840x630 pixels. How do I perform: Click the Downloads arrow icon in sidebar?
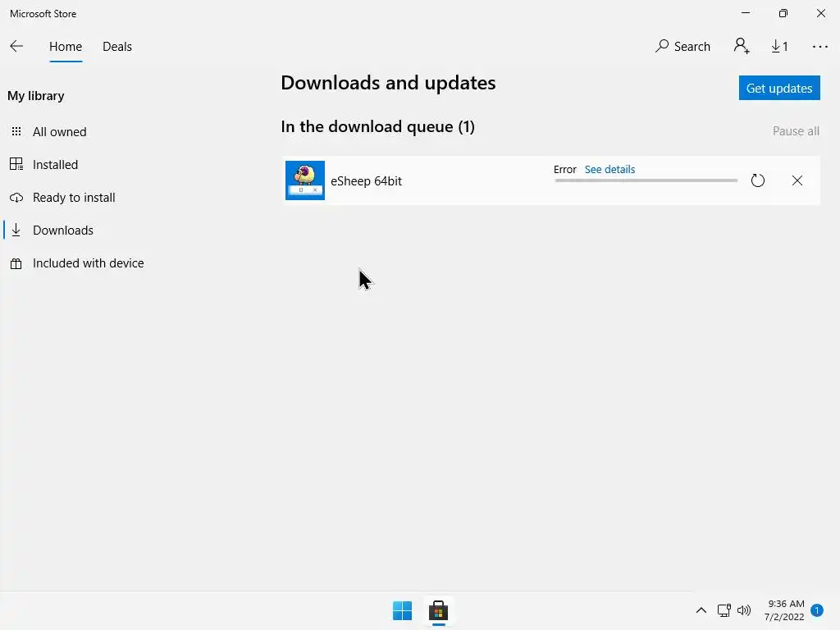coord(16,231)
